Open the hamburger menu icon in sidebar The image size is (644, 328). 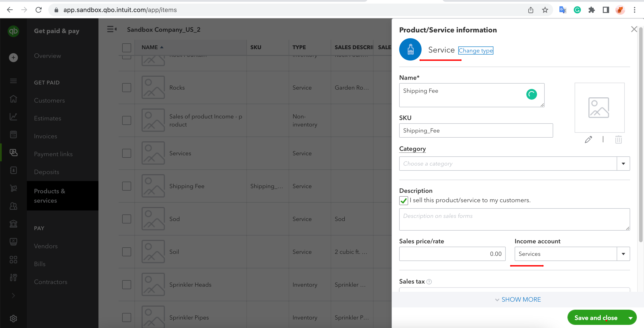(x=13, y=81)
